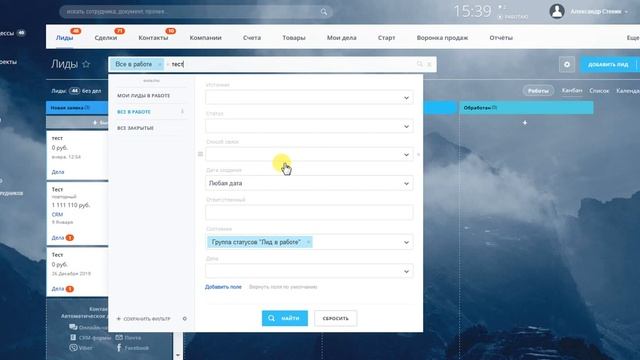This screenshot has width=640, height=360.
Task: Open the Счета tab
Action: 252,38
